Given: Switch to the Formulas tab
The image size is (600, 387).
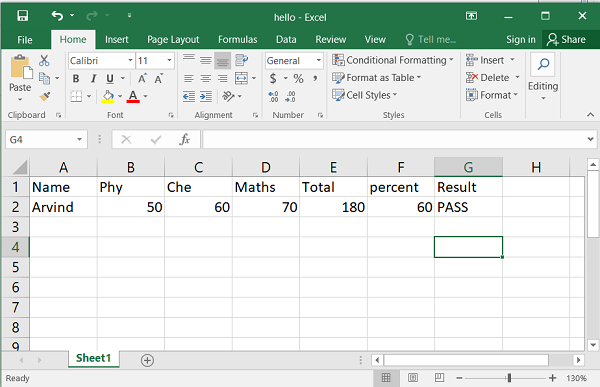Looking at the screenshot, I should coord(238,39).
